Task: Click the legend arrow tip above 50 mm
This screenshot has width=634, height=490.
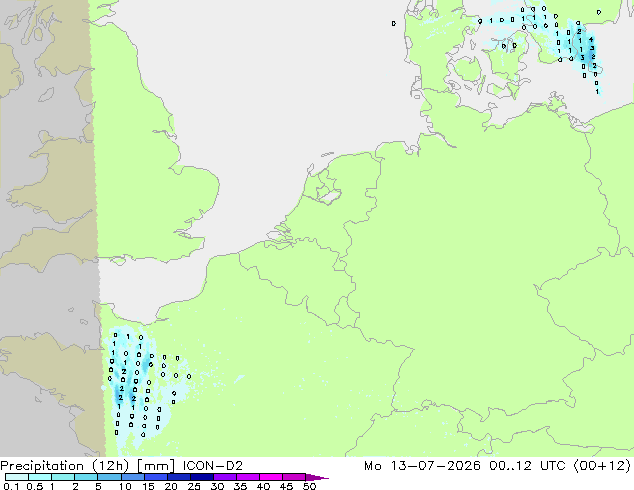Action: (x=317, y=477)
